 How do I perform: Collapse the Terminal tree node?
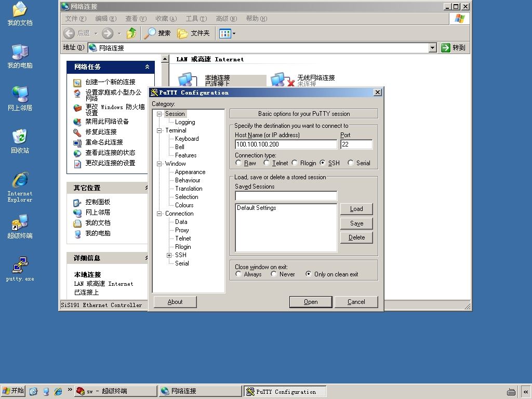coord(159,130)
